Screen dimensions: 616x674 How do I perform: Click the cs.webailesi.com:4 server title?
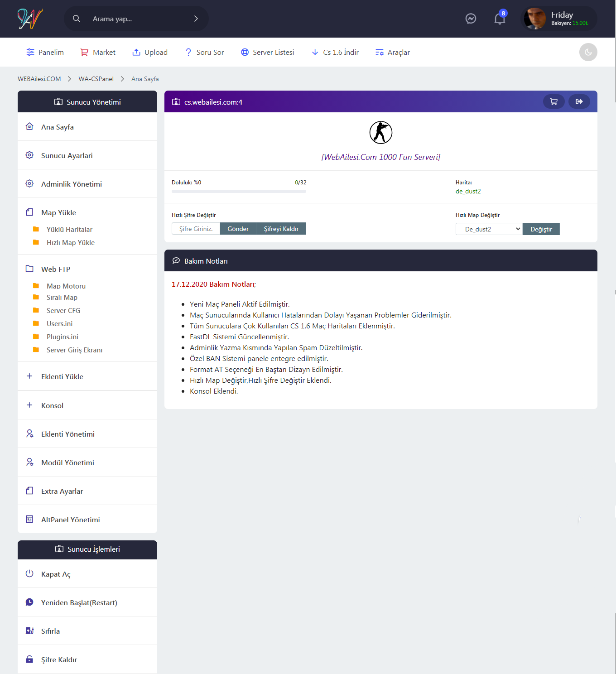click(213, 102)
